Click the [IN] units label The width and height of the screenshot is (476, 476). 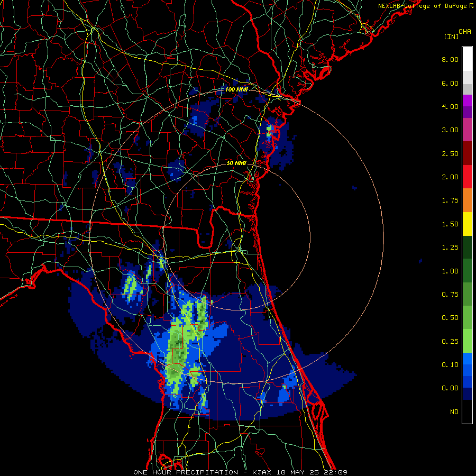(451, 36)
